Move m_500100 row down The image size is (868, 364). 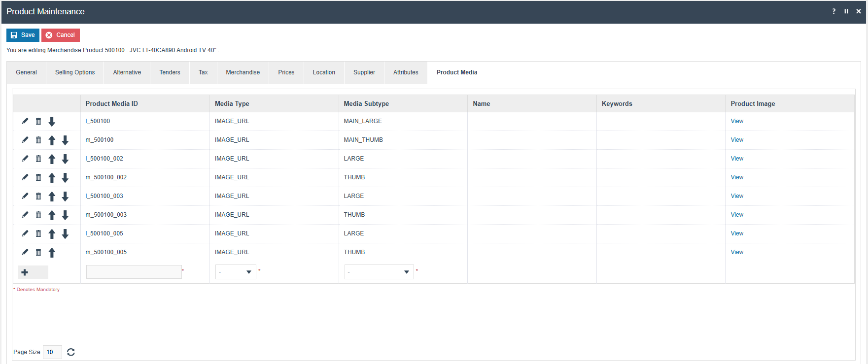pyautogui.click(x=65, y=140)
